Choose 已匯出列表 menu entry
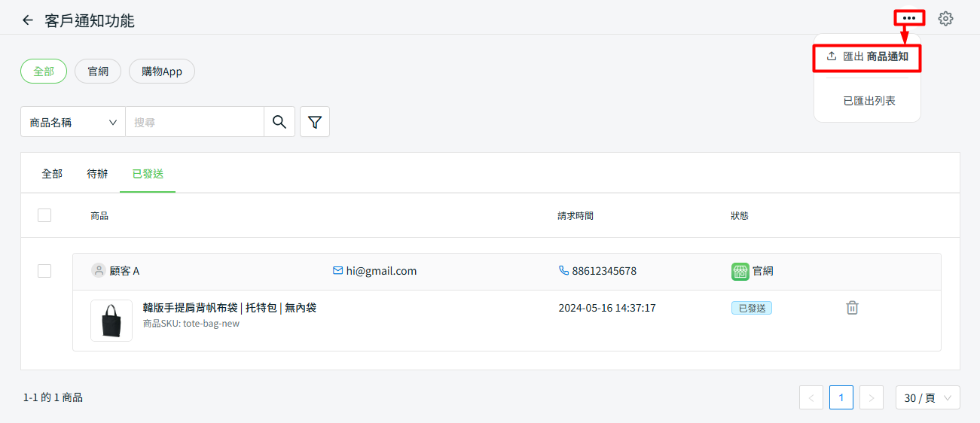 (x=869, y=101)
